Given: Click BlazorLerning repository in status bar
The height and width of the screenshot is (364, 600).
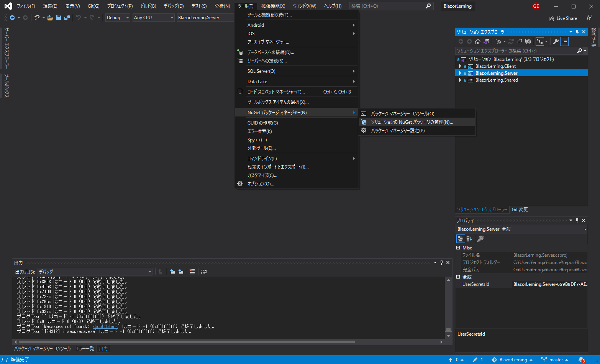Looking at the screenshot, I should (x=512, y=360).
